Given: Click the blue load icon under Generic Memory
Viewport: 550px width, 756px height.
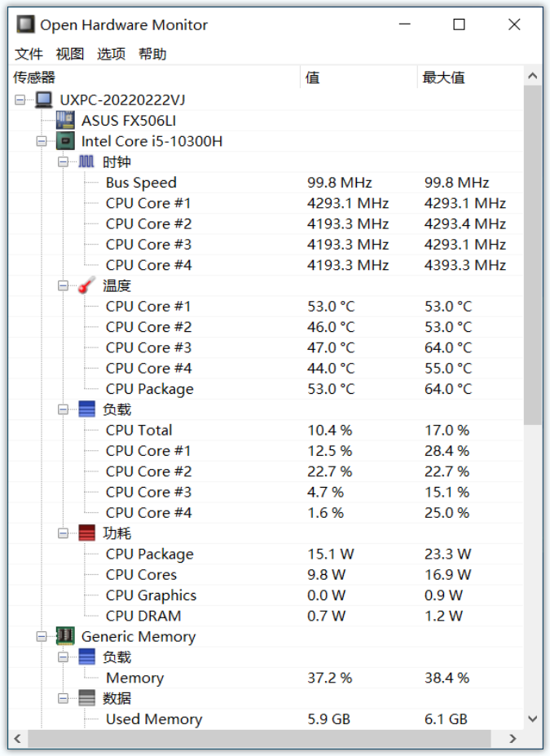Looking at the screenshot, I should [86, 657].
